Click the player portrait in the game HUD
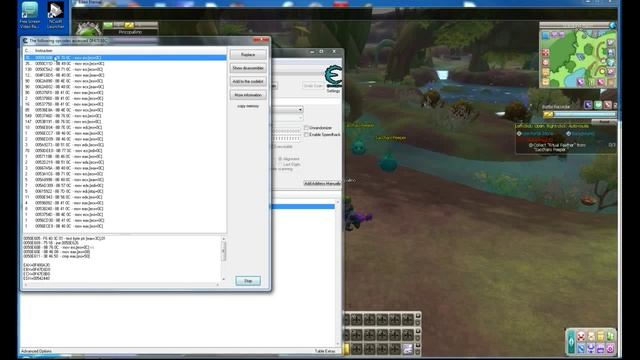Image resolution: width=640 pixels, height=360 pixels. [x=88, y=30]
